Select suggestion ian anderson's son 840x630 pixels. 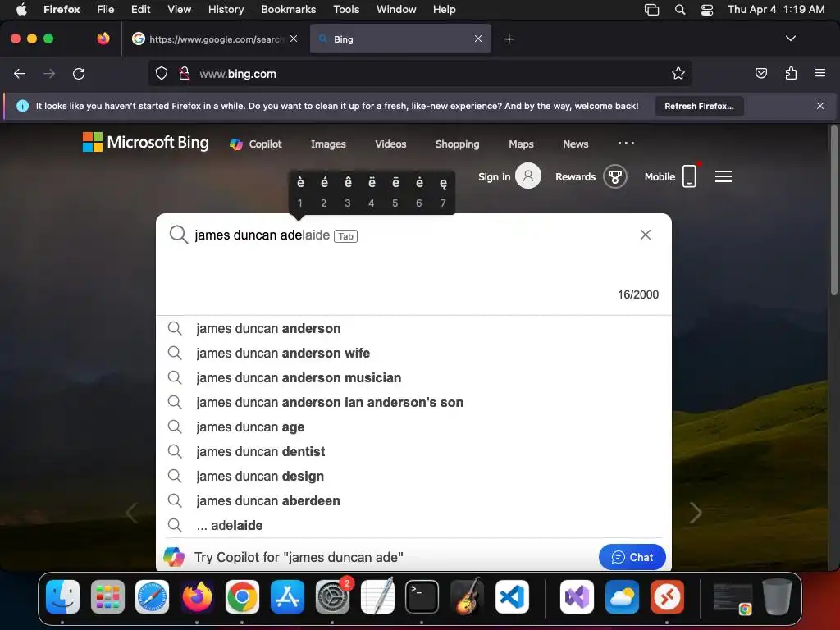(x=413, y=402)
